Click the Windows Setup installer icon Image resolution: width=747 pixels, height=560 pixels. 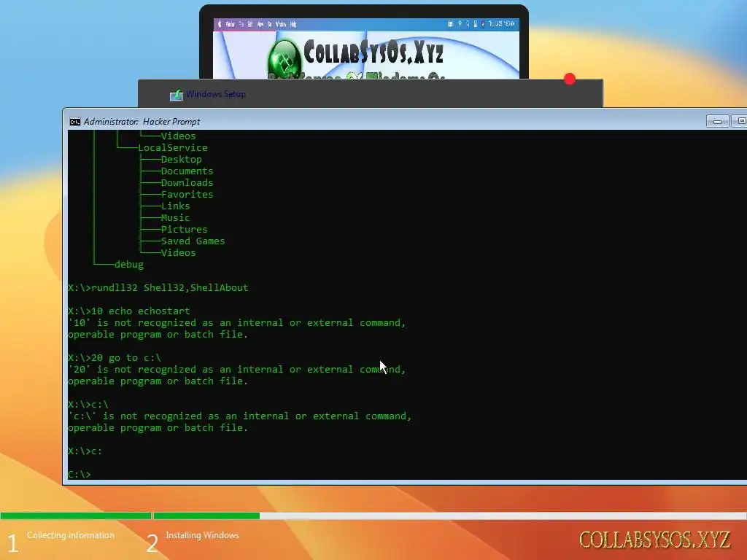click(177, 95)
